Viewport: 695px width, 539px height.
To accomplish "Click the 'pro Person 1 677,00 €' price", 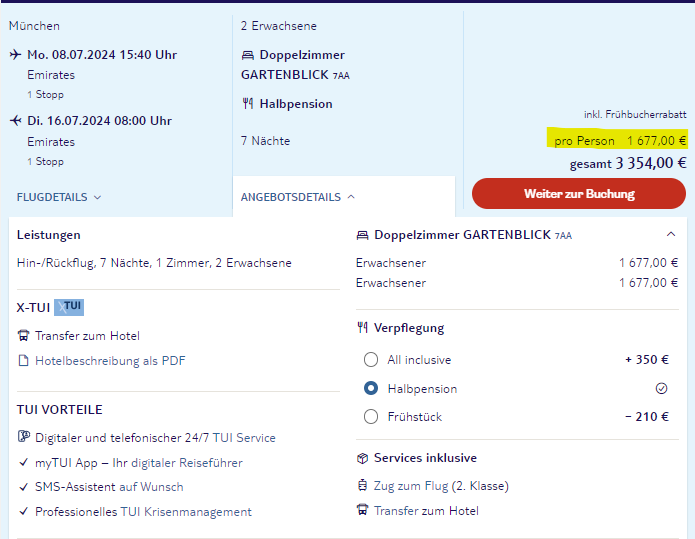I will [x=620, y=141].
